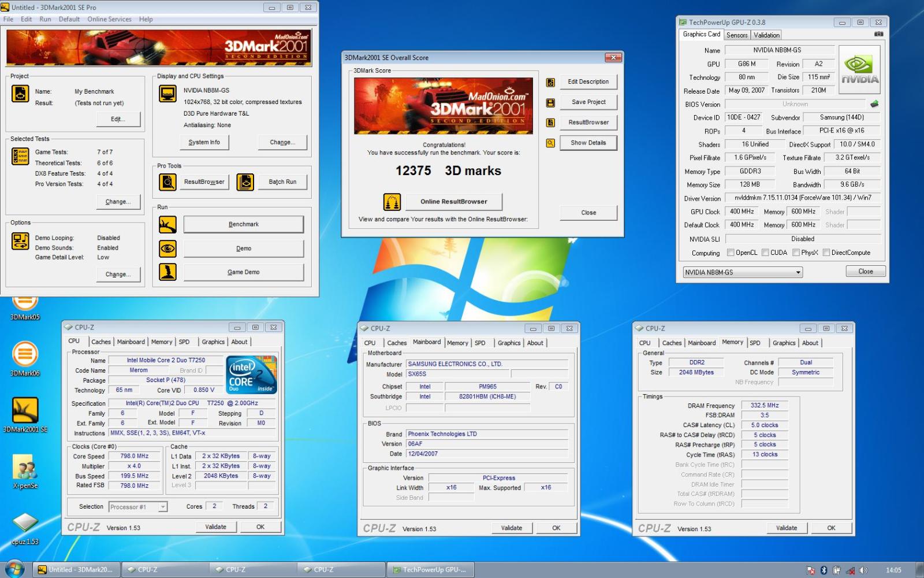The image size is (924, 578).
Task: Click the volume speaker tray icon
Action: click(x=863, y=570)
